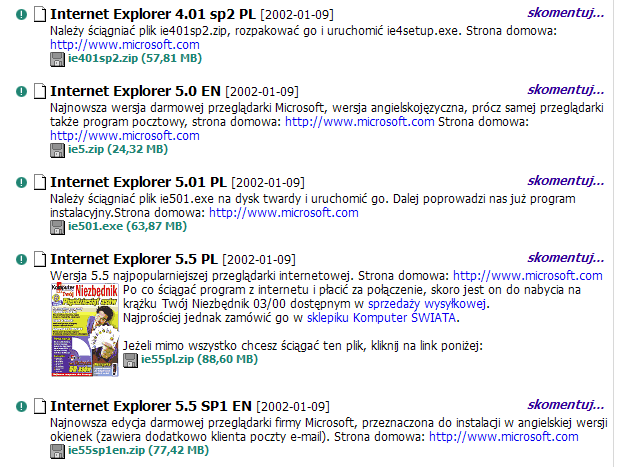
Task: Click the green exclamation icon beside Internet Explorer 5.01 PL
Action: [21, 183]
